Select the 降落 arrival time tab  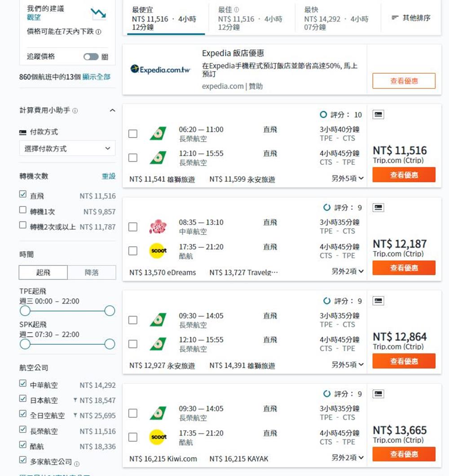(x=92, y=273)
